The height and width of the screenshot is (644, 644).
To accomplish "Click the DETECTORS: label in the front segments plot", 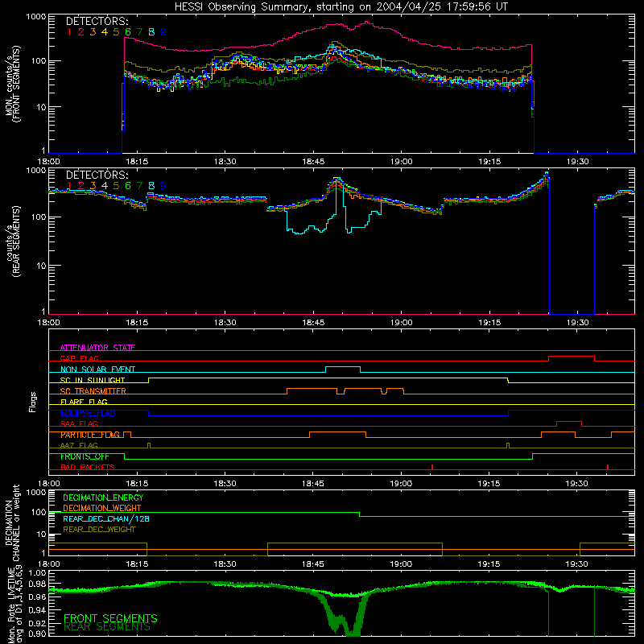I will (x=97, y=21).
